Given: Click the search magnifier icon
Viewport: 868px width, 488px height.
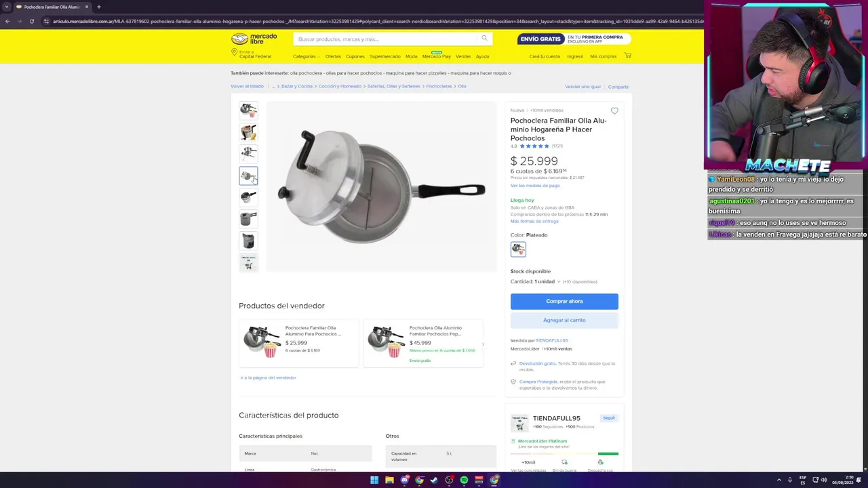Looking at the screenshot, I should pos(484,39).
